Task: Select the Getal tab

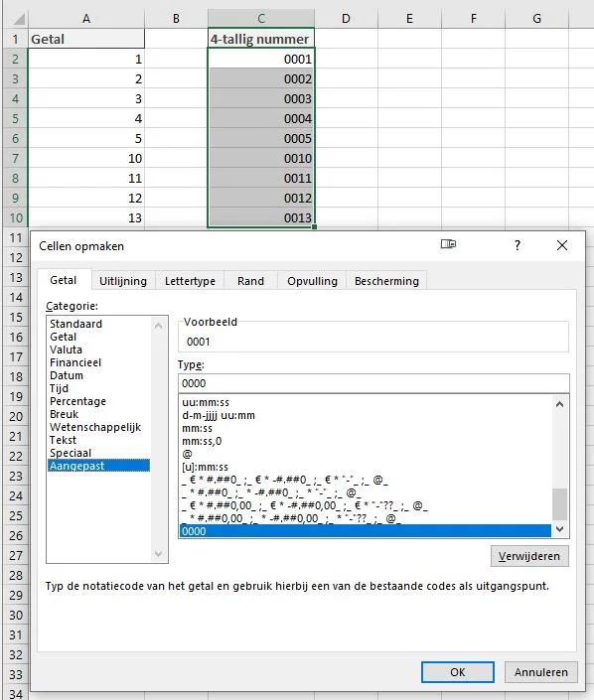Action: (x=64, y=280)
